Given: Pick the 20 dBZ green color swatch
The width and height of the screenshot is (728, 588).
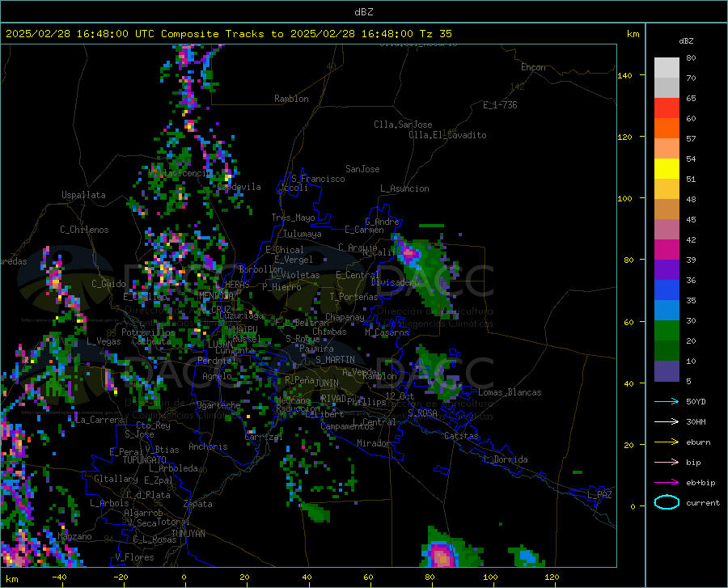Looking at the screenshot, I should click(x=667, y=331).
